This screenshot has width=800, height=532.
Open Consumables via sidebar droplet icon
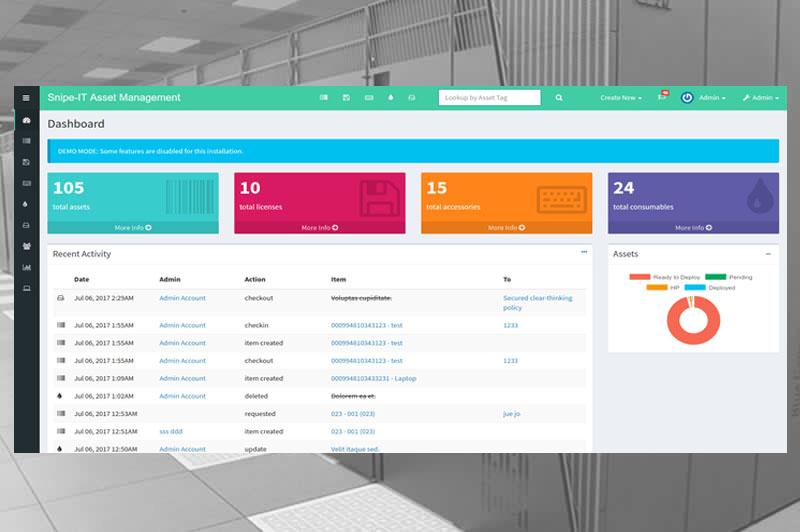click(x=26, y=203)
